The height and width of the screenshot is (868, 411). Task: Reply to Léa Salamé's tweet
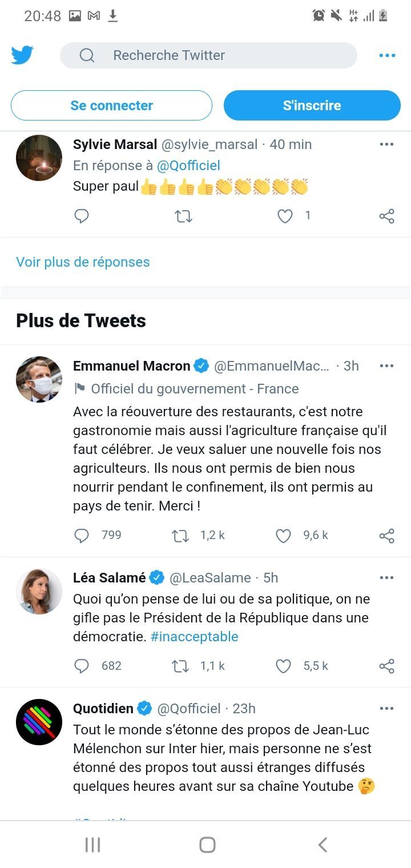pyautogui.click(x=82, y=666)
